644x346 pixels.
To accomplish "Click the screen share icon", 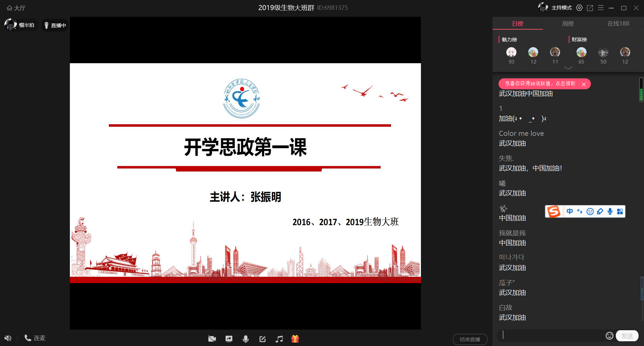I will point(229,339).
